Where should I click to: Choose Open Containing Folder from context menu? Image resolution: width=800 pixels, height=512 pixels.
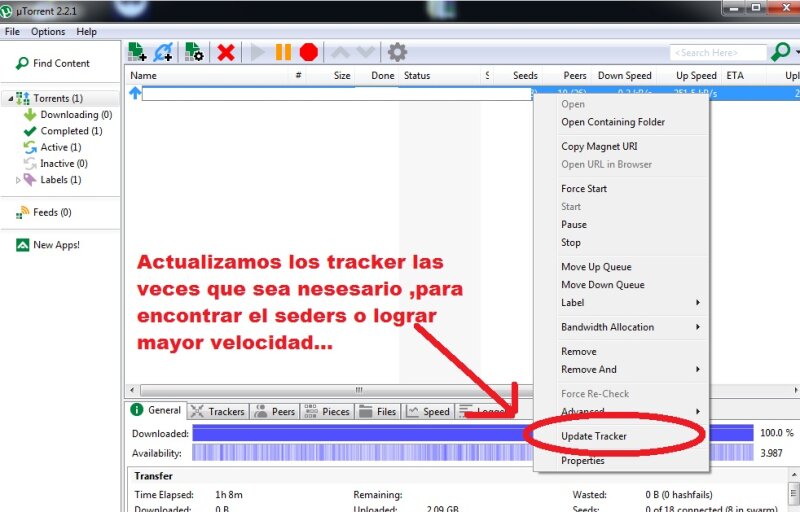point(613,122)
